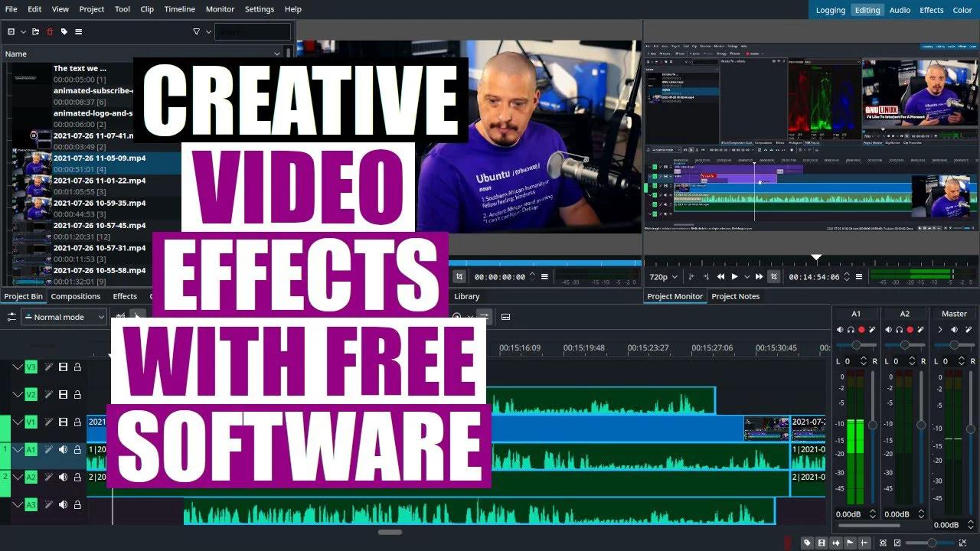980x551 pixels.
Task: Click the zone crop icon in the Clip Monitor
Action: tap(459, 276)
